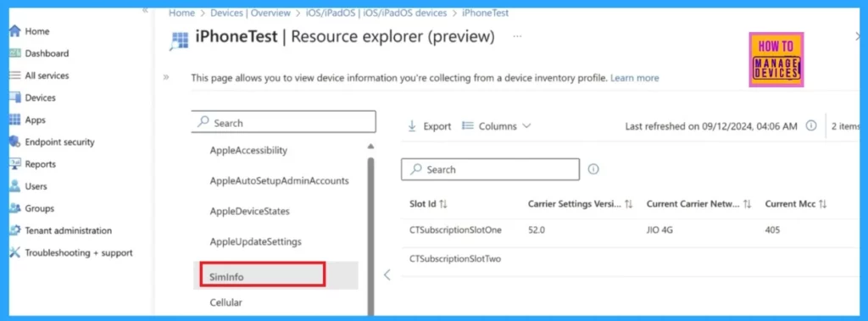
Task: Click info icon beside last refreshed time
Action: tap(811, 125)
